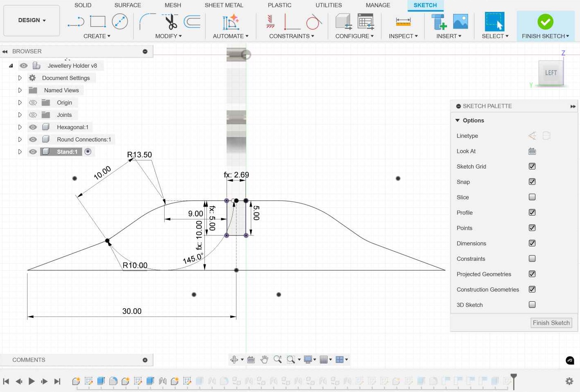Open the CONSTRAINTS dropdown menu
Viewport: 580px width, 392px height.
click(291, 36)
